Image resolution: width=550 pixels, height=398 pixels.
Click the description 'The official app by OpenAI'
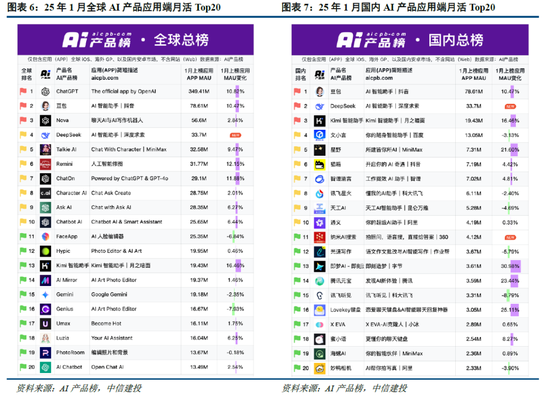[123, 92]
